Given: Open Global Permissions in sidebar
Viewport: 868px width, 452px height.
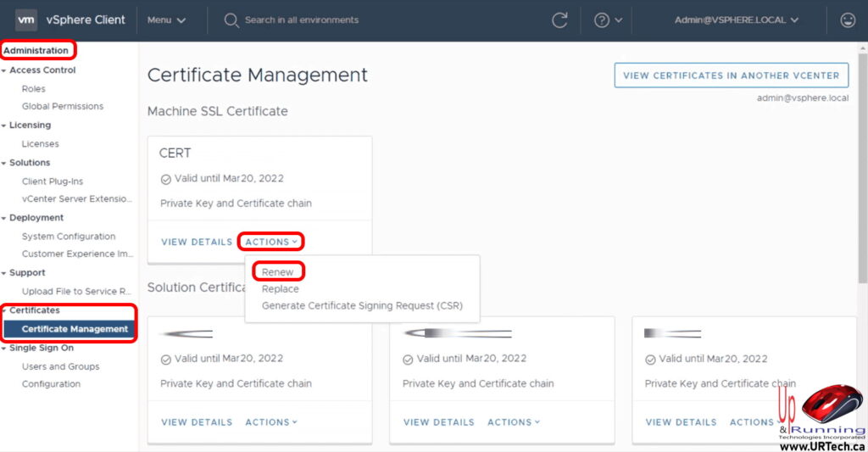Looking at the screenshot, I should (63, 107).
